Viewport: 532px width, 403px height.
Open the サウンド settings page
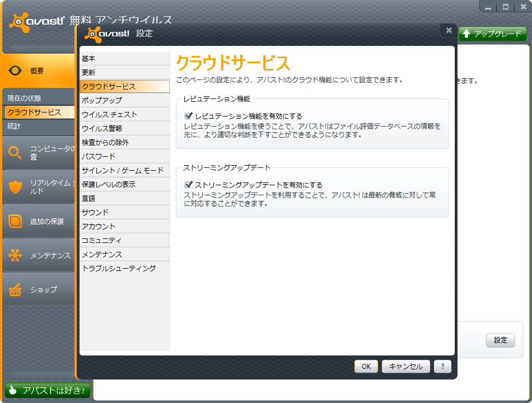click(125, 212)
